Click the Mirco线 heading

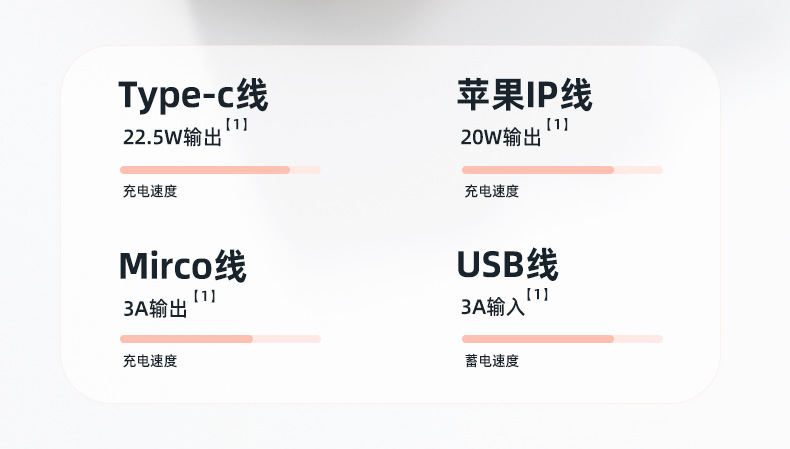182,266
